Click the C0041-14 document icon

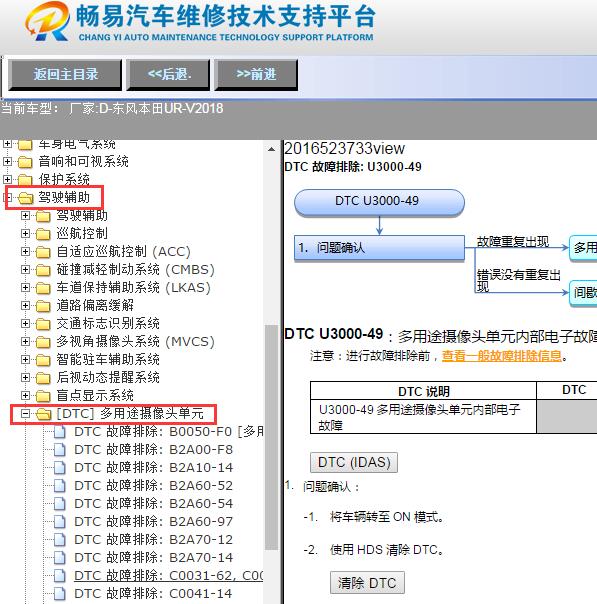click(x=60, y=594)
